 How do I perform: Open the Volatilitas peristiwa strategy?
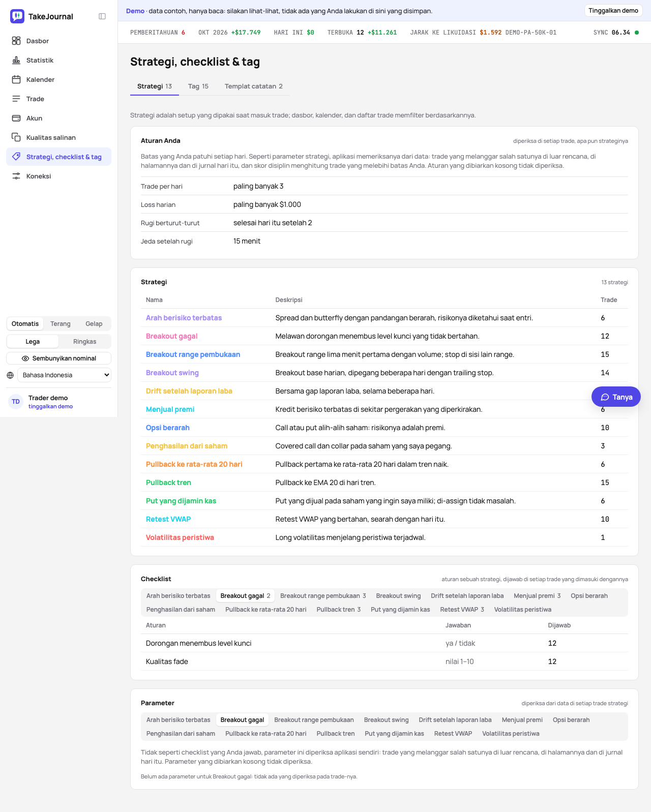pos(180,537)
